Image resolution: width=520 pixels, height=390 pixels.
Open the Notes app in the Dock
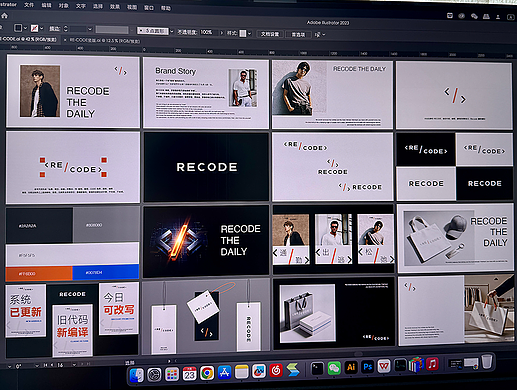(x=242, y=372)
